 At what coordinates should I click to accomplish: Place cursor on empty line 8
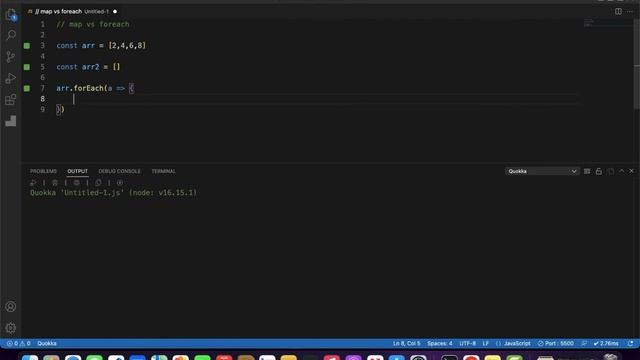pyautogui.click(x=318, y=99)
